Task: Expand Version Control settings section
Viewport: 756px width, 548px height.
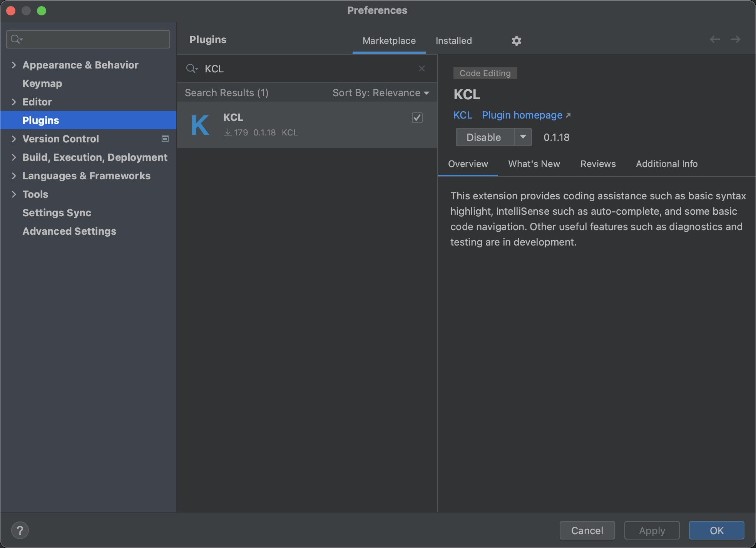Action: (14, 139)
